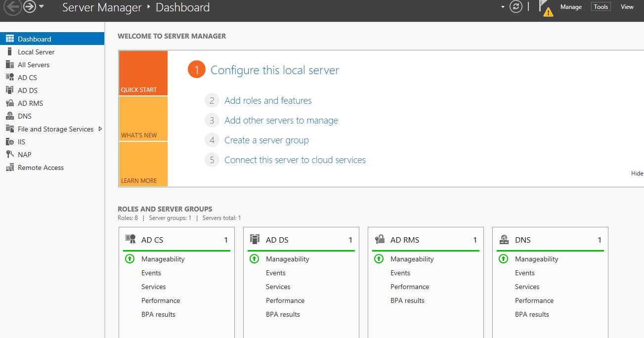Image resolution: width=644 pixels, height=338 pixels.
Task: Select the DNS icon in sidebar
Action: tap(9, 116)
